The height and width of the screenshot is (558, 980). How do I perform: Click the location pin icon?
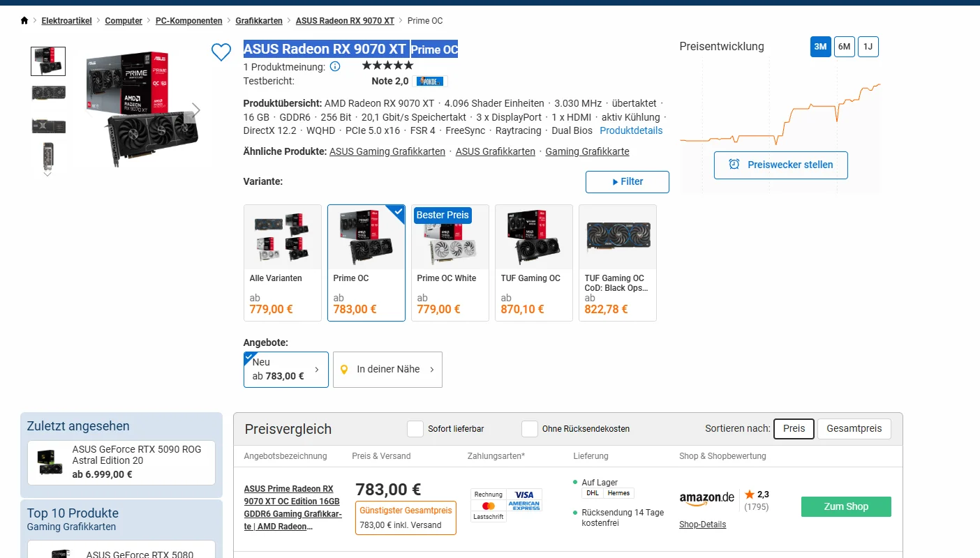point(344,370)
